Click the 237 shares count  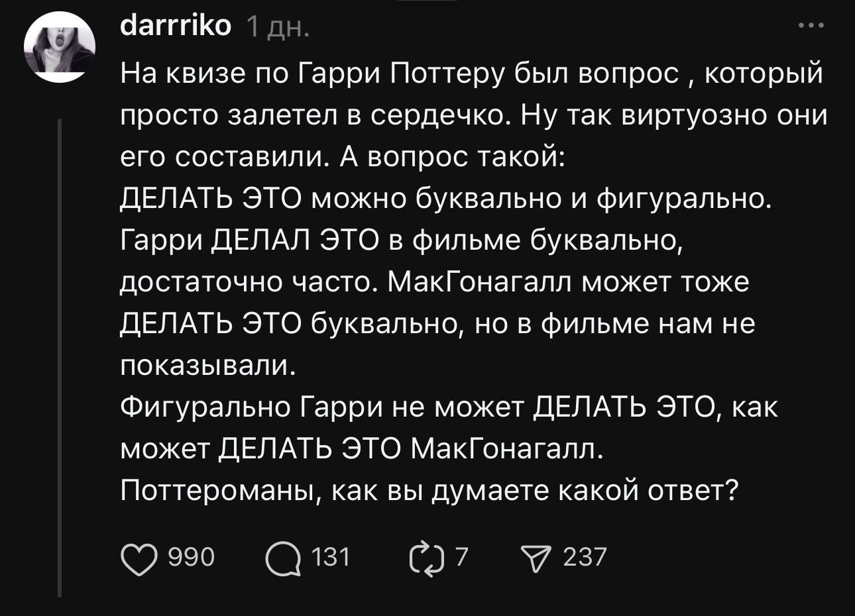[x=585, y=558]
